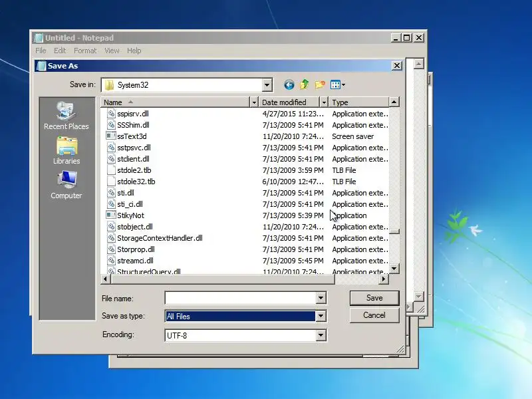Close the Save As dialog
This screenshot has width=532, height=399.
point(397,65)
